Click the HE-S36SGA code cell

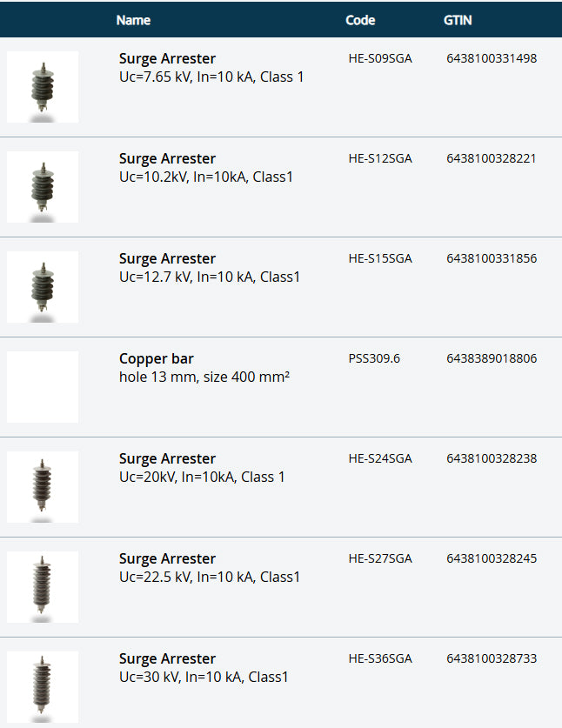380,658
